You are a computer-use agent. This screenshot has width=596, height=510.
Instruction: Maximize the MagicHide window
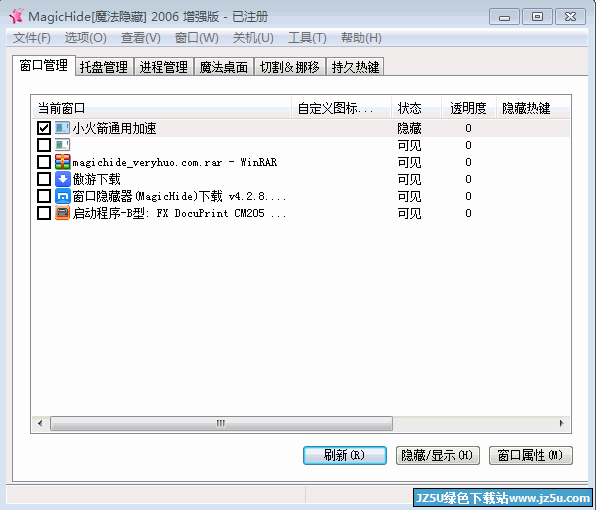pos(537,17)
